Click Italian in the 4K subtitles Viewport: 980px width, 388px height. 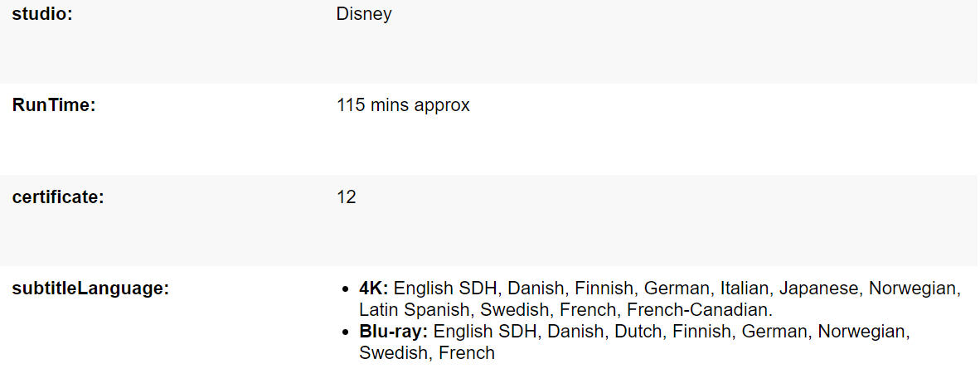tap(744, 289)
